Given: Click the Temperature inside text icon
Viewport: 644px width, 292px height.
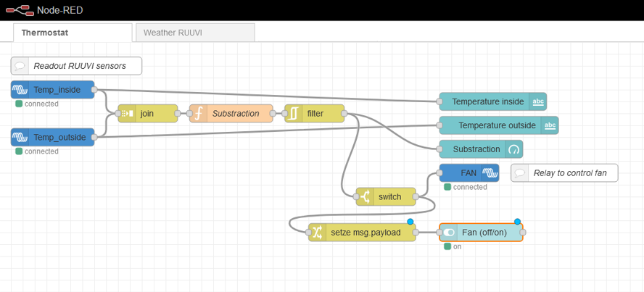Looking at the screenshot, I should [x=537, y=101].
